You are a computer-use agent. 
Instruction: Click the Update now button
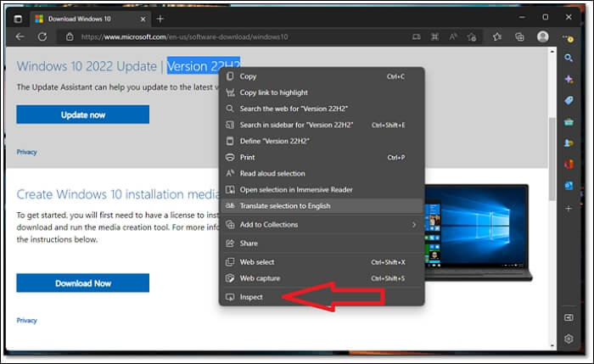(82, 115)
